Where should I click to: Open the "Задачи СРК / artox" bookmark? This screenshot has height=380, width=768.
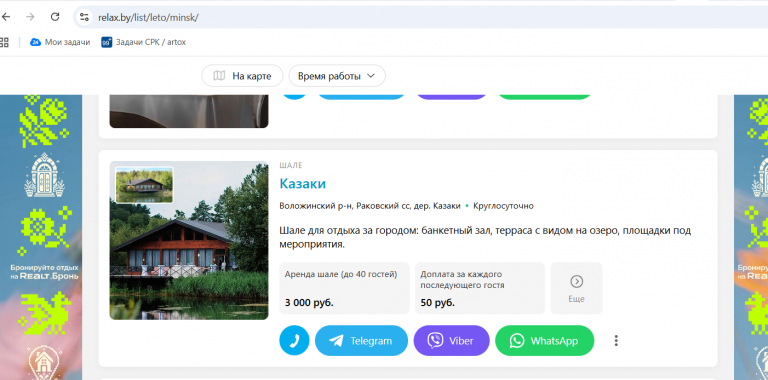coord(144,42)
